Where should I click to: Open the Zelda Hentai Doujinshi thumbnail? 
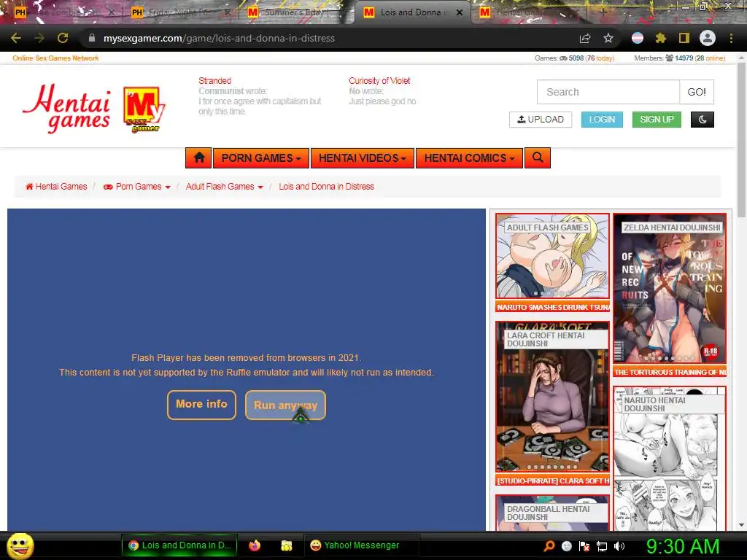click(x=670, y=289)
